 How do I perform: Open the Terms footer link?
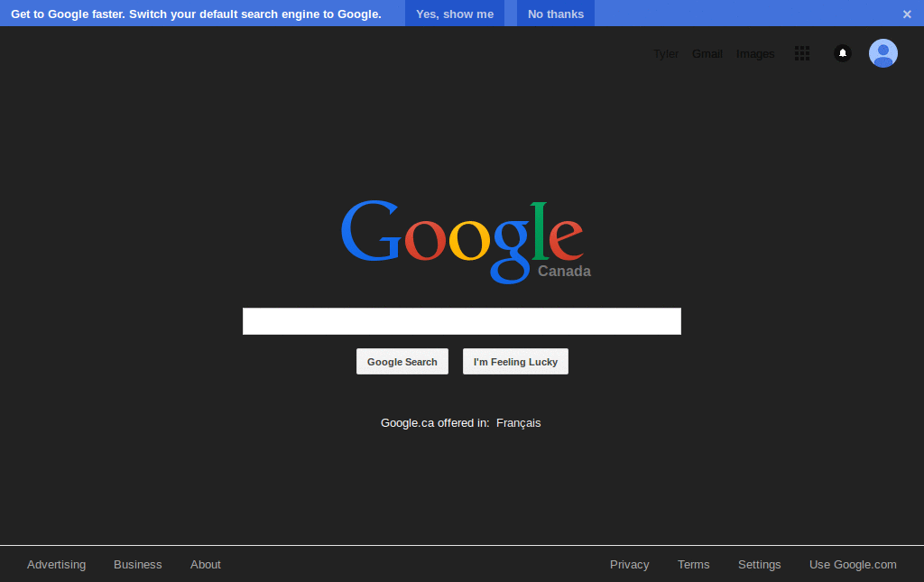click(x=694, y=564)
